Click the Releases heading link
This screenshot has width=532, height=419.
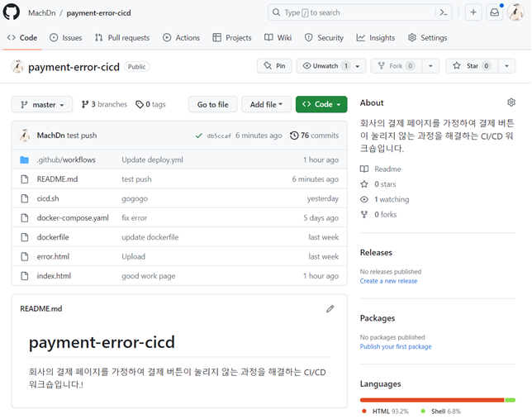(x=376, y=253)
